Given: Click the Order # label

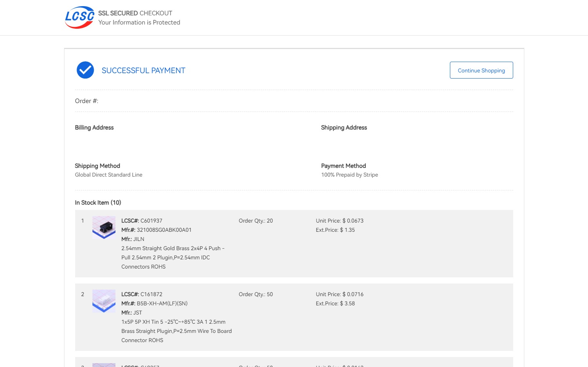Looking at the screenshot, I should point(87,101).
